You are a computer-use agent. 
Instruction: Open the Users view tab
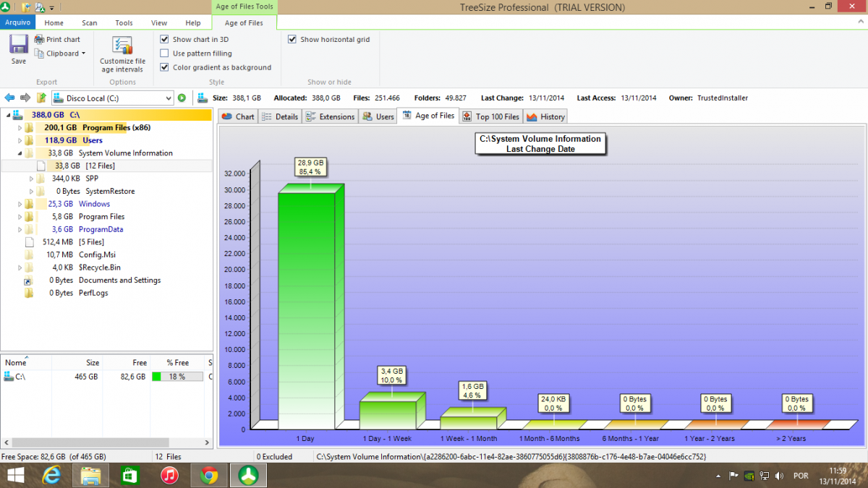coord(378,116)
